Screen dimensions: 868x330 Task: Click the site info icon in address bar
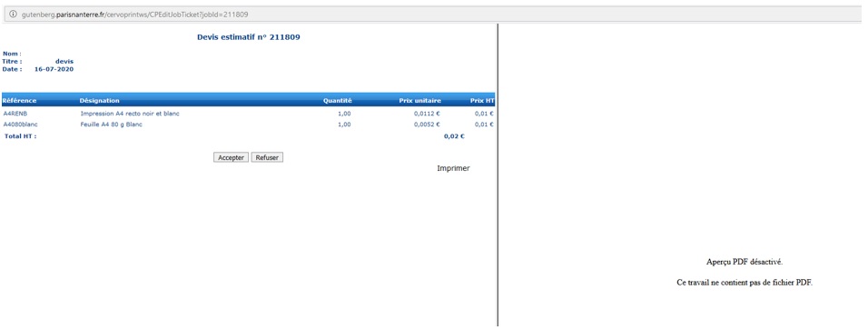tap(14, 15)
